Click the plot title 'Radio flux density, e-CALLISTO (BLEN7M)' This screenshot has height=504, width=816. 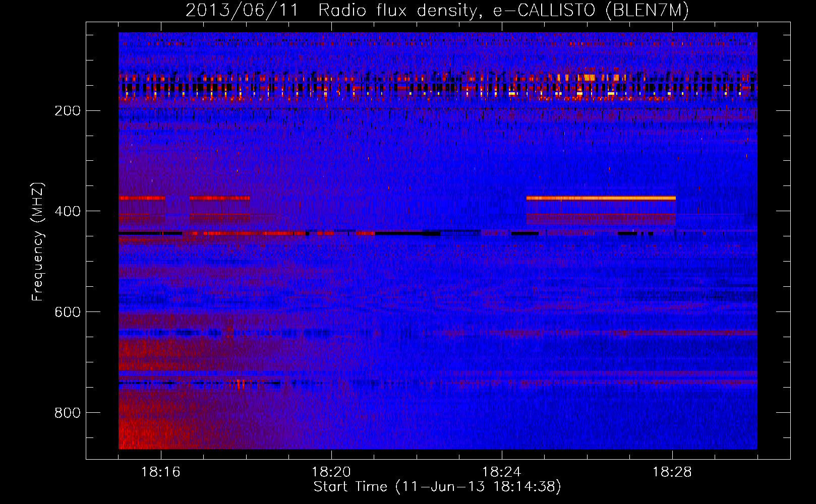(503, 10)
